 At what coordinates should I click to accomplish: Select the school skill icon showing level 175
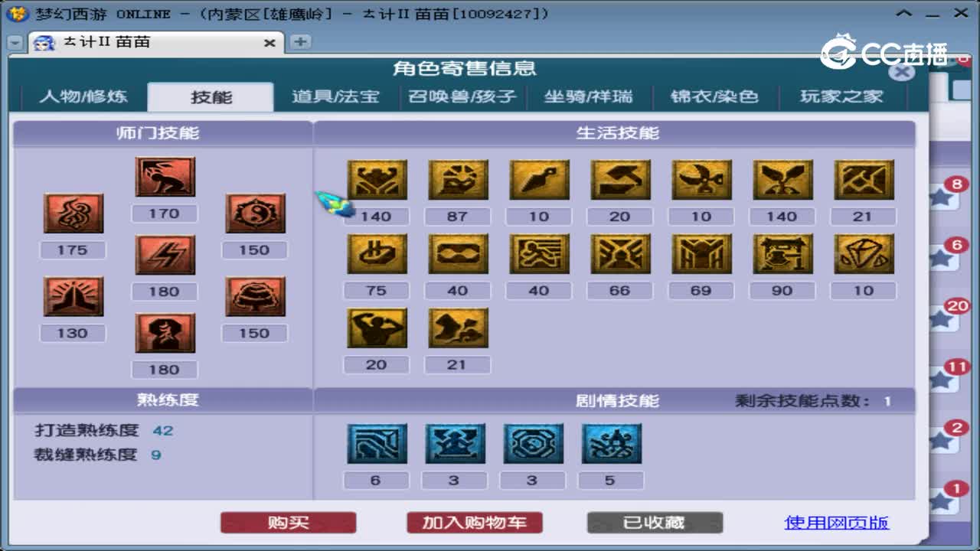pos(73,214)
